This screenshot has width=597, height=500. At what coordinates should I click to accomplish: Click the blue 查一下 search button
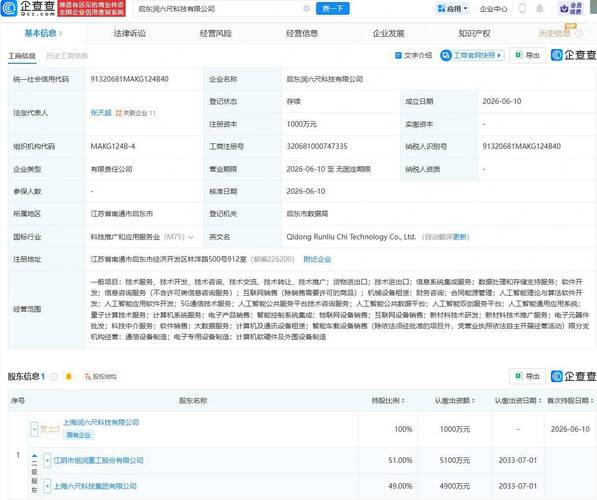click(332, 8)
